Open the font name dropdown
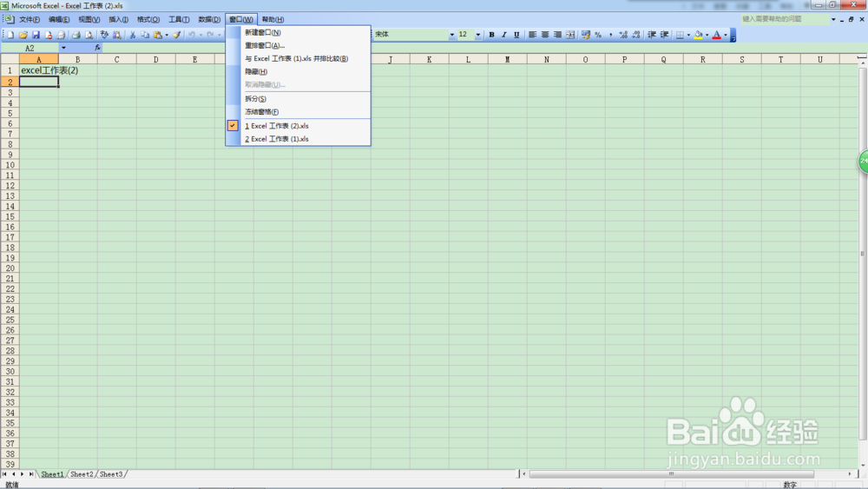The image size is (868, 489). coord(451,35)
